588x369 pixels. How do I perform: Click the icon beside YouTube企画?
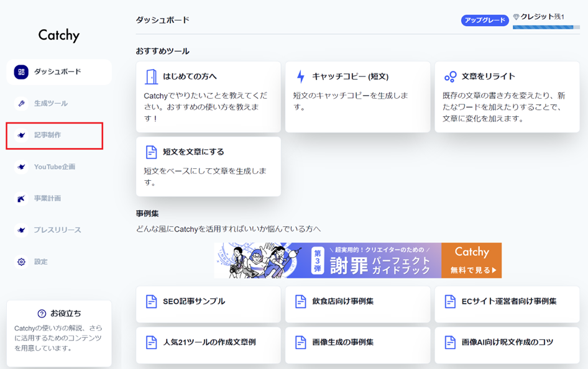21,166
